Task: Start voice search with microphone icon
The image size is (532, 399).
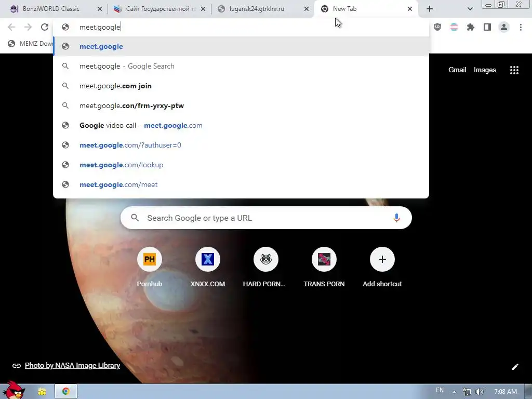Action: coord(396,218)
